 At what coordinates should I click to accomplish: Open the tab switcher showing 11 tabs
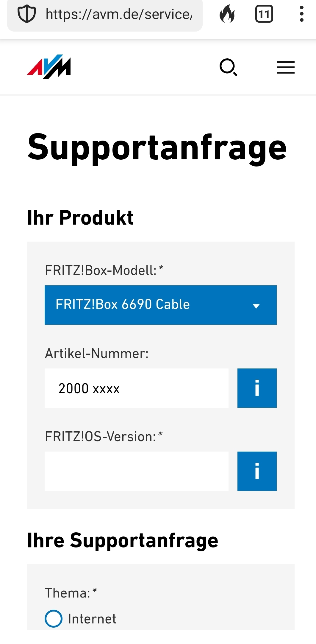pyautogui.click(x=264, y=14)
